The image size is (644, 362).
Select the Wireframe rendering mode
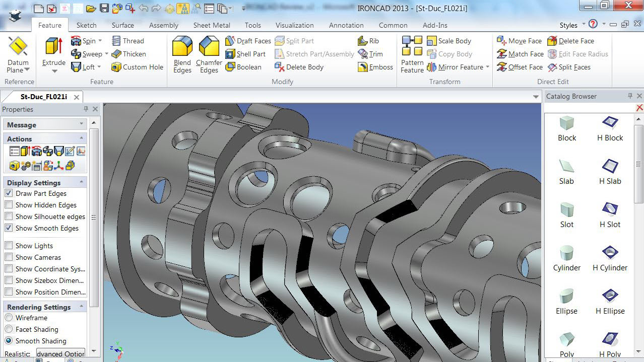point(9,317)
